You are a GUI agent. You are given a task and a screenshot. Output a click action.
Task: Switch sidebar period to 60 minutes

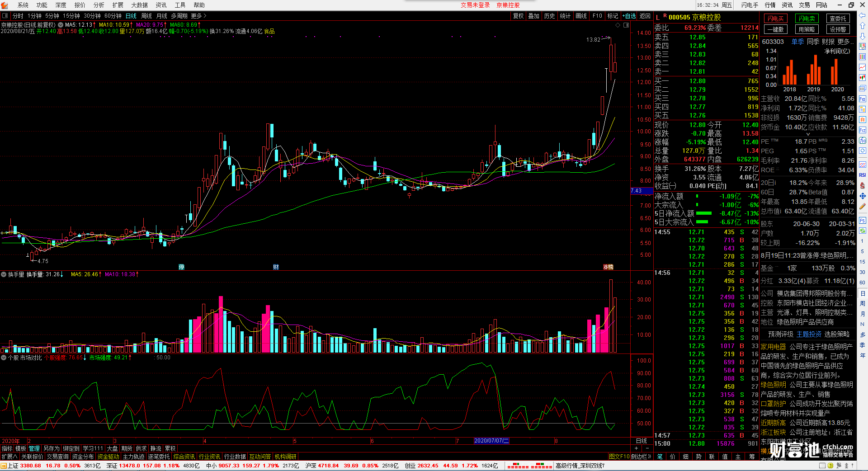point(863,283)
